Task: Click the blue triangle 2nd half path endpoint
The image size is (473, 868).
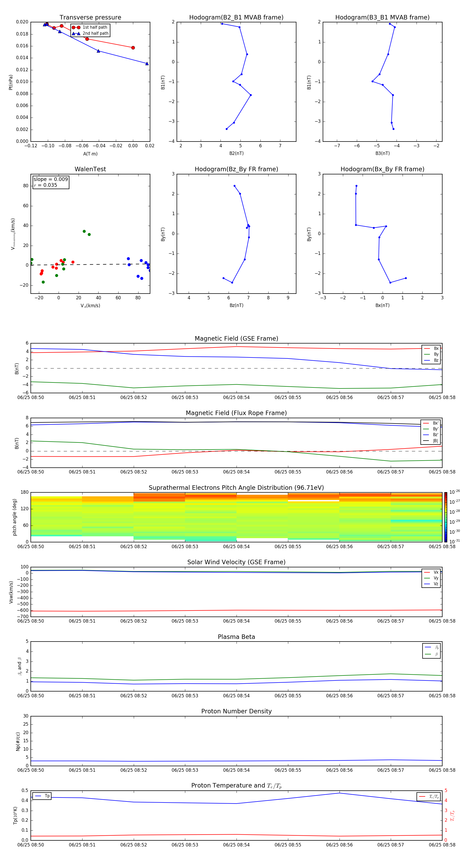Action: [147, 64]
